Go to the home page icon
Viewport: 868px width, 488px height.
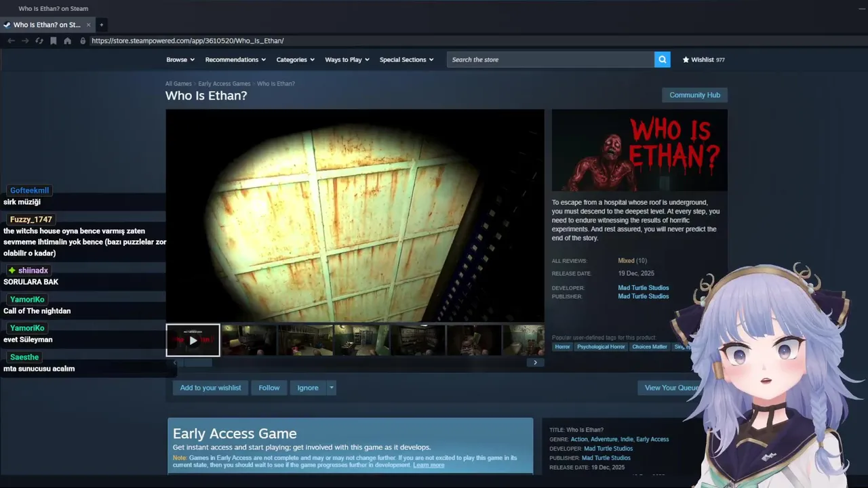pos(67,41)
